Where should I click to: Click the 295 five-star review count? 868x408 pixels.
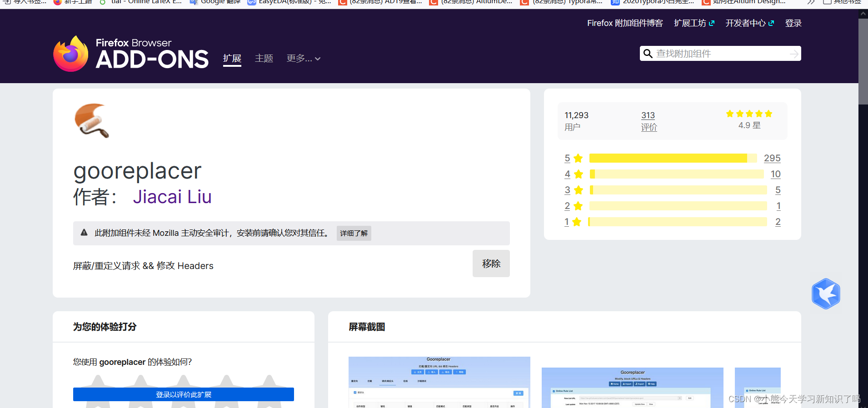(772, 158)
